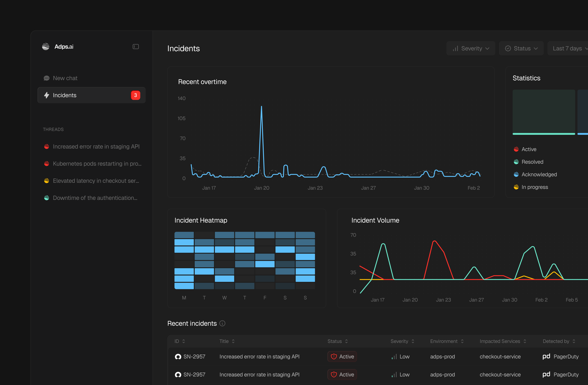Open the Incidents section in the sidebar

point(65,95)
